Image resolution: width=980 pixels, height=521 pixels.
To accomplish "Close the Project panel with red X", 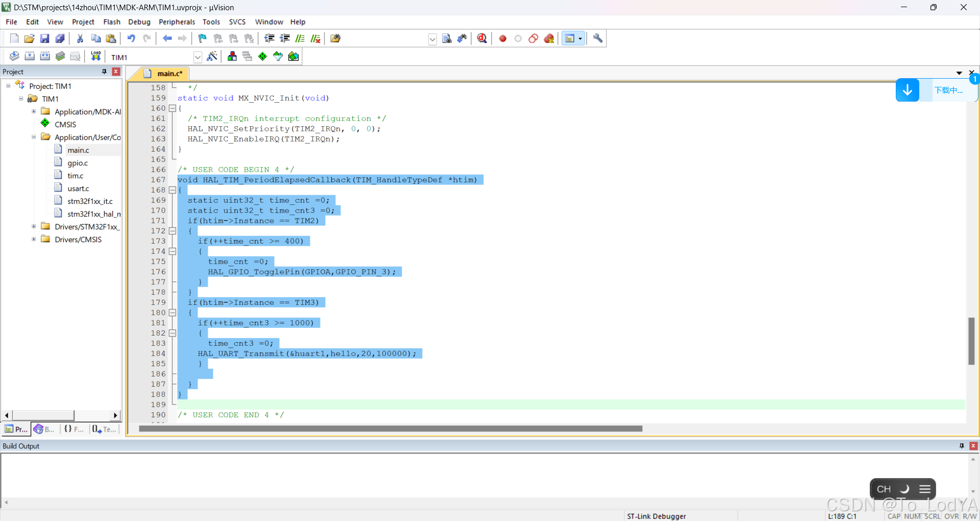I will tap(116, 72).
